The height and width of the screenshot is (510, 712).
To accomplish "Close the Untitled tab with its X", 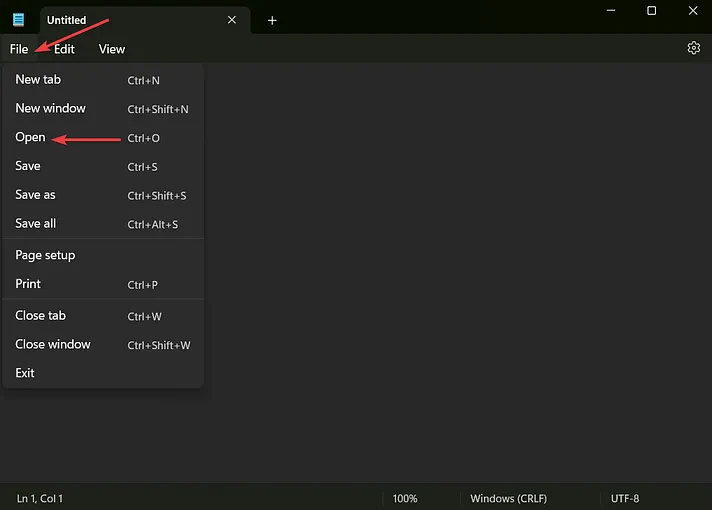I will [232, 20].
